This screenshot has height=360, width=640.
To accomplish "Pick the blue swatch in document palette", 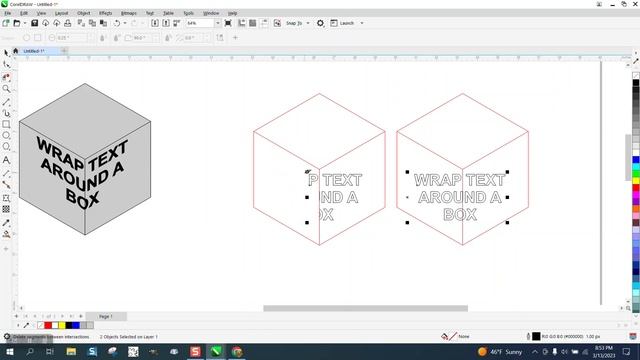I will 76,325.
